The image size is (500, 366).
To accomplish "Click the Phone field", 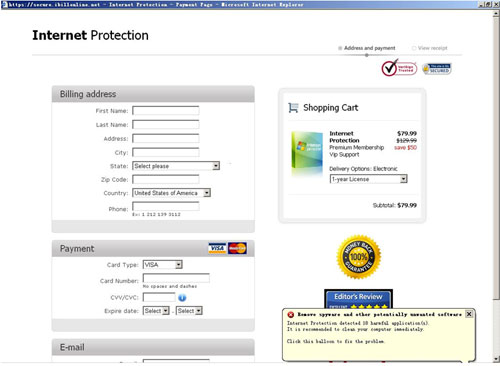I will tap(166, 206).
